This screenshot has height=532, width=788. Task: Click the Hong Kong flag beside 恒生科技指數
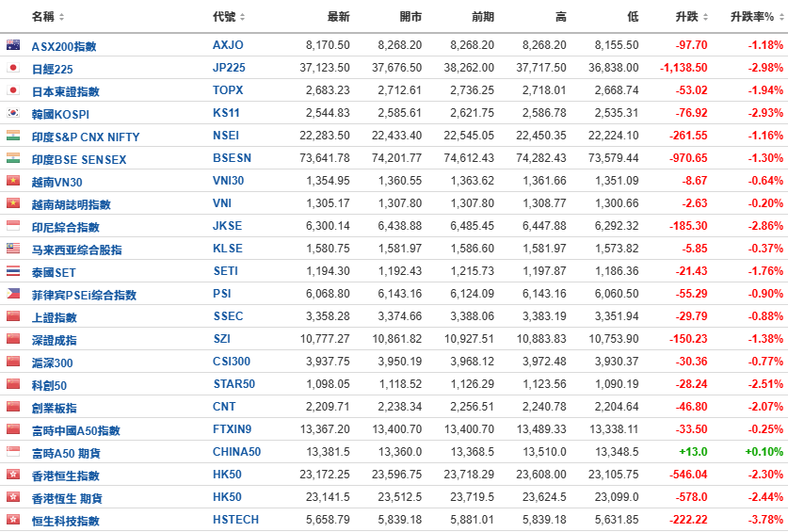pyautogui.click(x=13, y=520)
